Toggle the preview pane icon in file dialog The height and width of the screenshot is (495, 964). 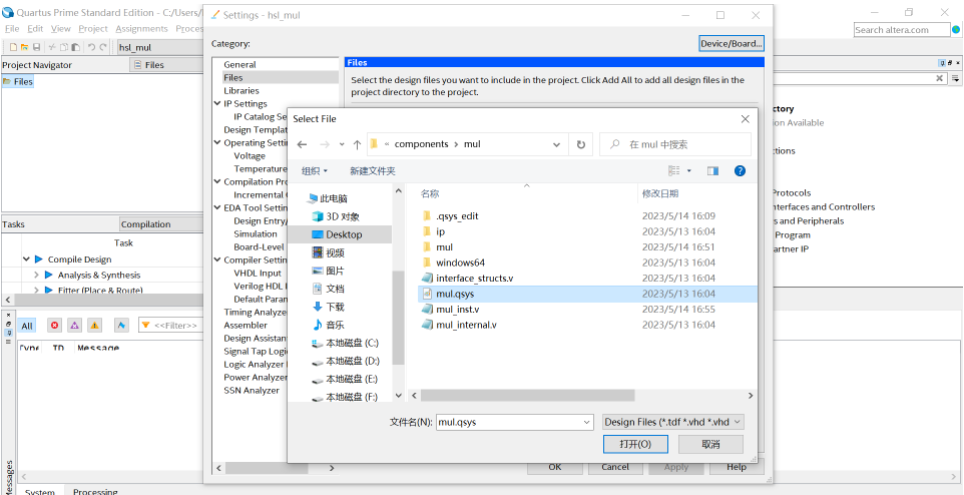click(x=713, y=171)
